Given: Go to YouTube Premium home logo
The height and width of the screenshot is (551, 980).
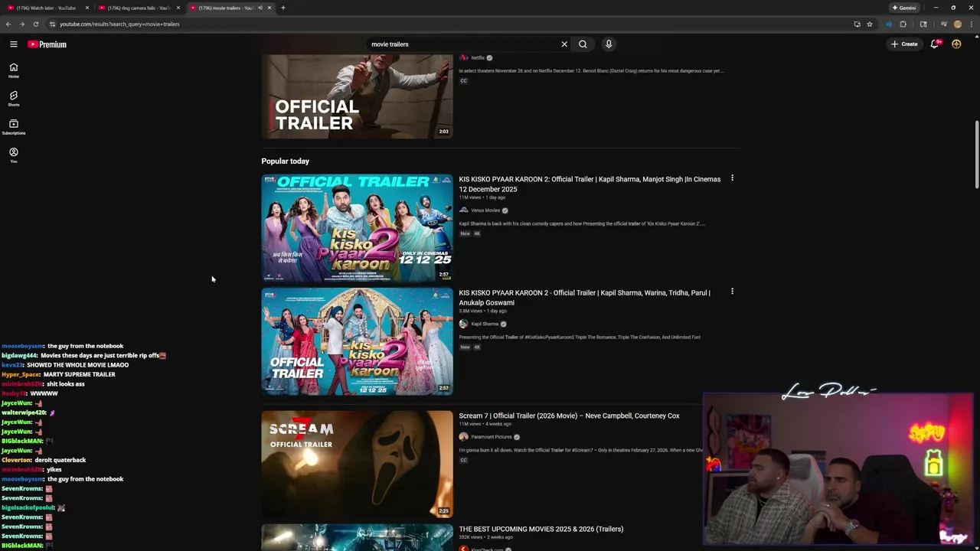Looking at the screenshot, I should [x=47, y=44].
